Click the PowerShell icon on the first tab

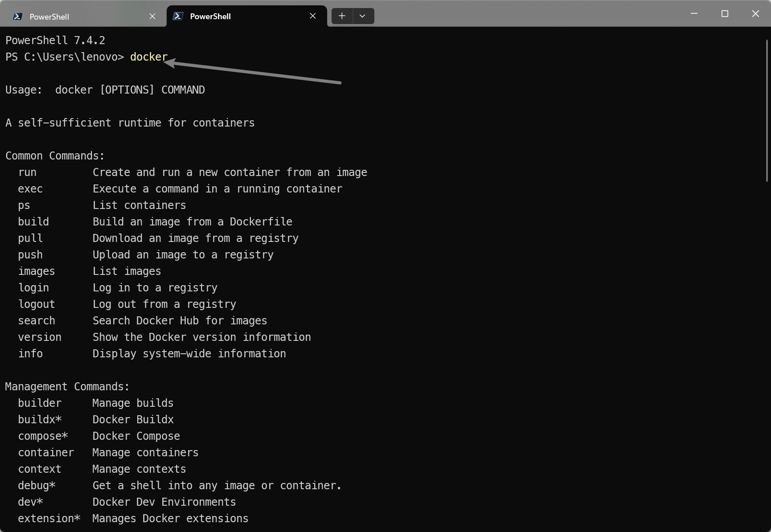18,16
